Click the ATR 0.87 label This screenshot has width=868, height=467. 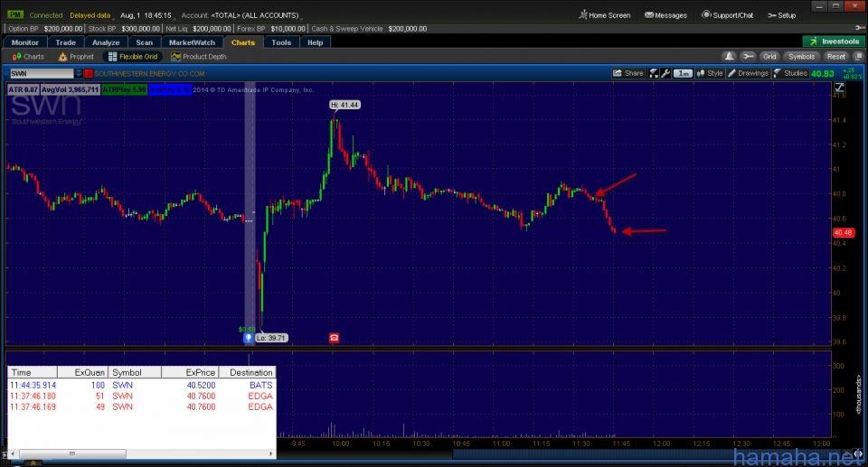click(x=24, y=89)
